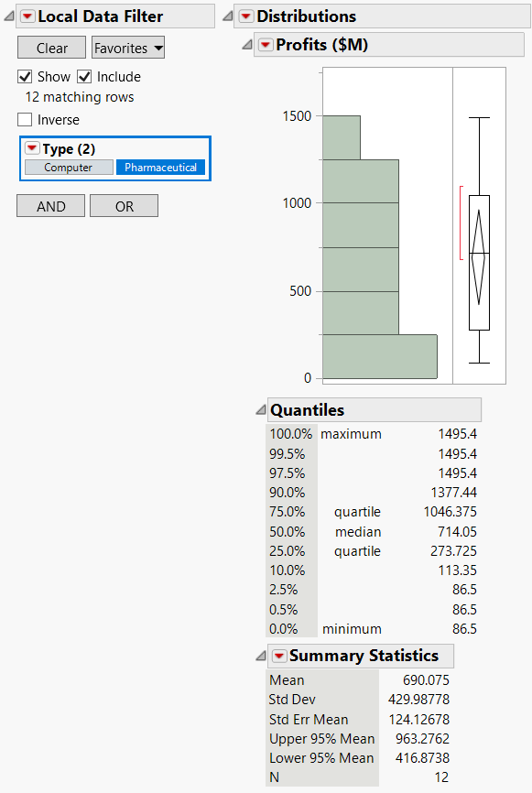Screen dimensions: 532x793
Task: Click the Clear button
Action: coord(51,47)
